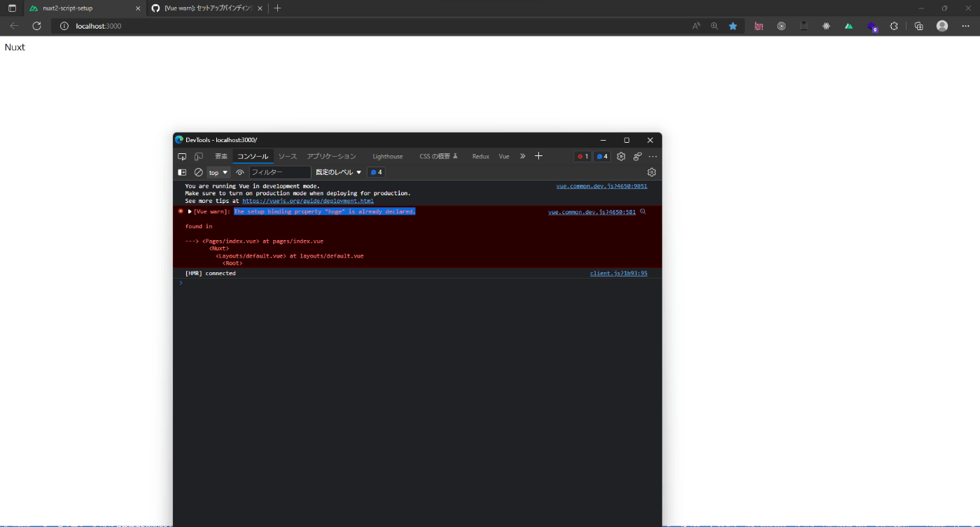Open the vuejs.org deployment guide link
This screenshot has height=527, width=980.
pos(308,201)
